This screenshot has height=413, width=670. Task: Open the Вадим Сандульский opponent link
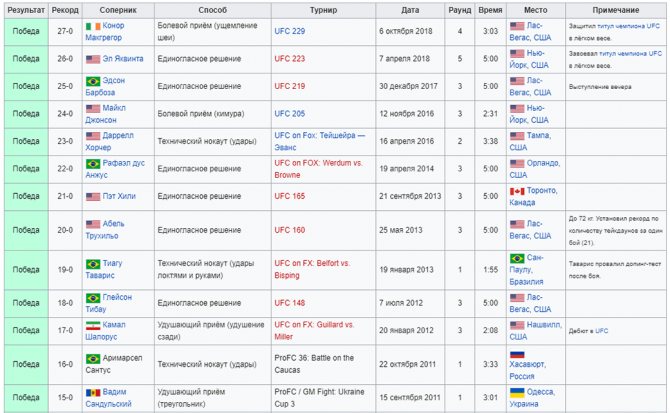(109, 398)
